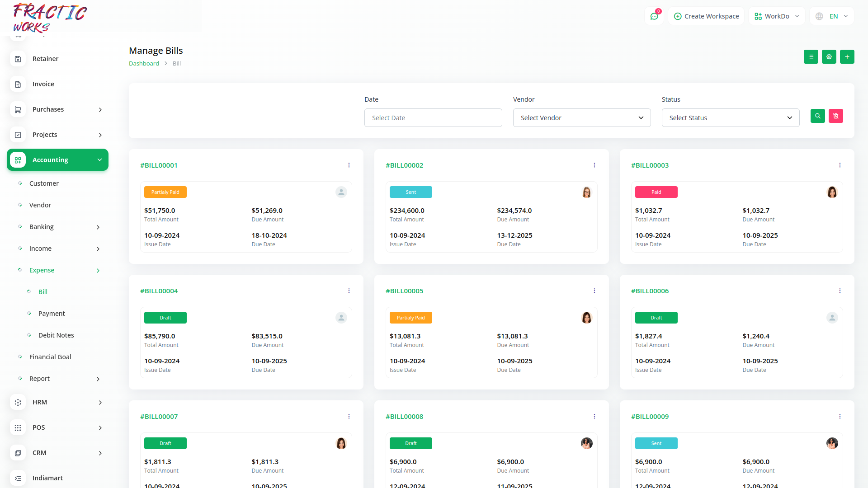This screenshot has height=488, width=868.
Task: Click the bill setup gear icon
Action: click(829, 57)
